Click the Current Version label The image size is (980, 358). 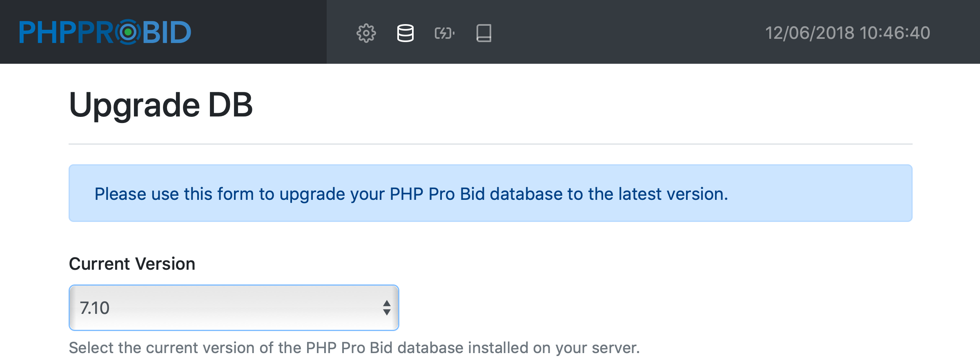132,264
